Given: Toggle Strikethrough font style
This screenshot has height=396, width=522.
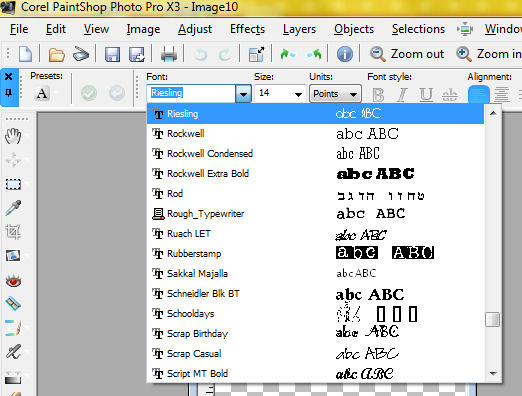Looking at the screenshot, I should pyautogui.click(x=449, y=95).
